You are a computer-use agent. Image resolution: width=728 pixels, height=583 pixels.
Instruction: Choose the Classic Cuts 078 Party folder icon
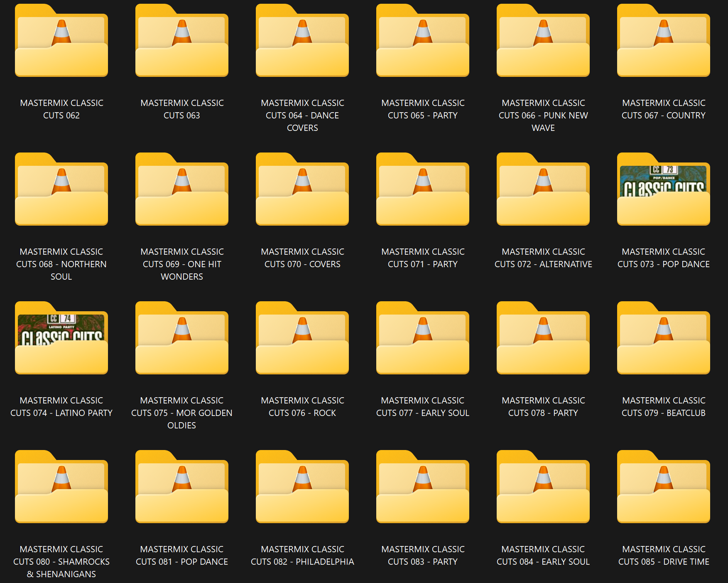[x=543, y=338]
